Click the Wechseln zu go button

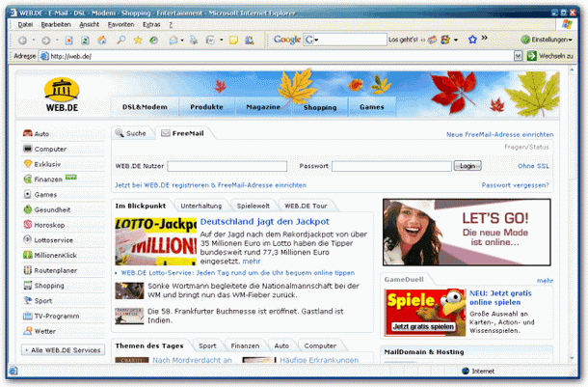pyautogui.click(x=549, y=56)
